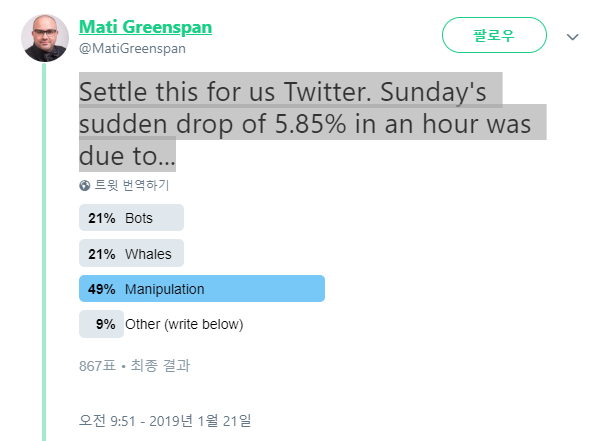Select the Bots poll result bar
The height and width of the screenshot is (441, 599).
tap(131, 218)
